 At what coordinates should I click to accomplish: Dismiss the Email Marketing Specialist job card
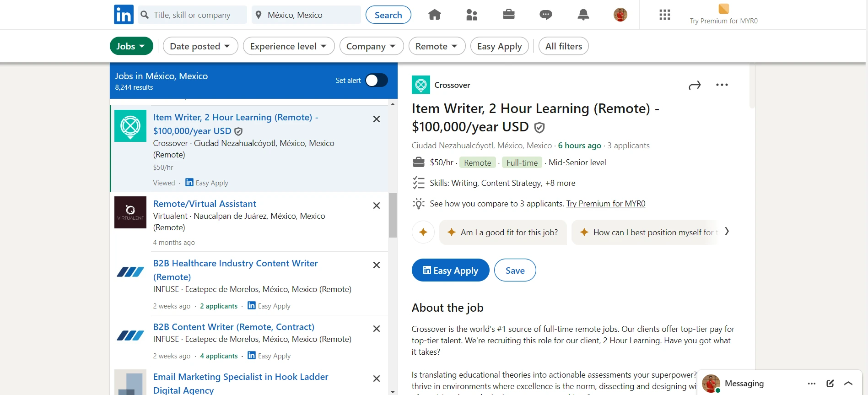(376, 379)
